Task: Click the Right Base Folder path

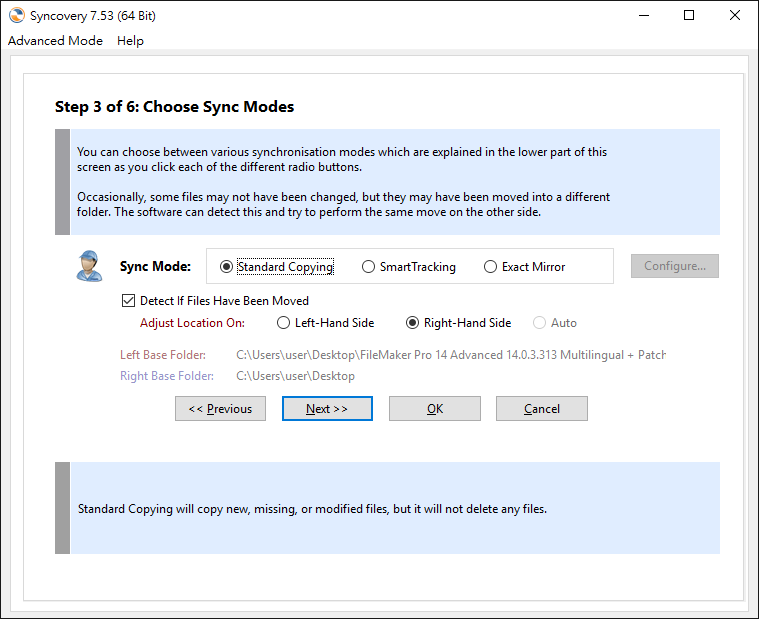Action: click(295, 376)
